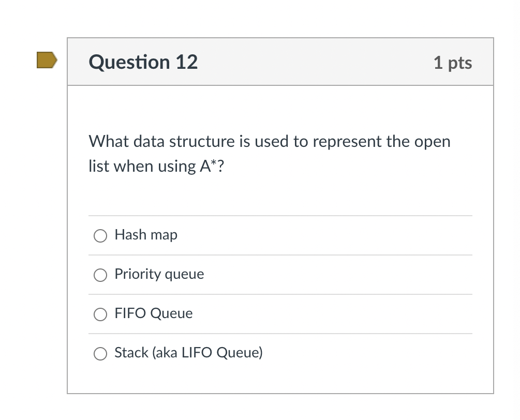
Task: Select the Priority queue radio button
Action: point(100,275)
